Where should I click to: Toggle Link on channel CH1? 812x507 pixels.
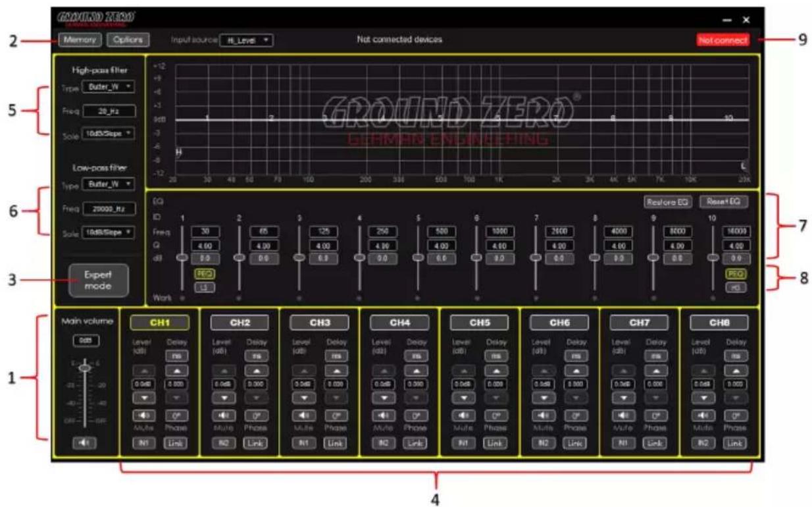coord(175,443)
